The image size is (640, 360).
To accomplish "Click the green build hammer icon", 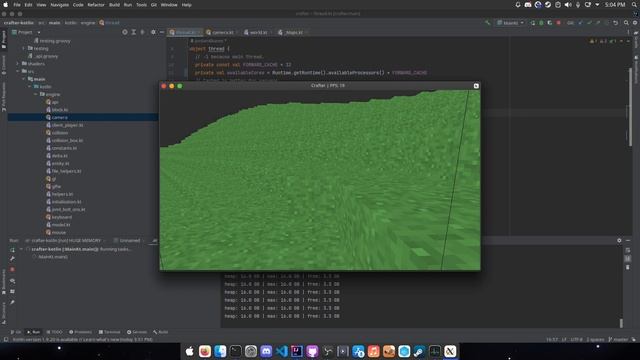I will (x=487, y=23).
